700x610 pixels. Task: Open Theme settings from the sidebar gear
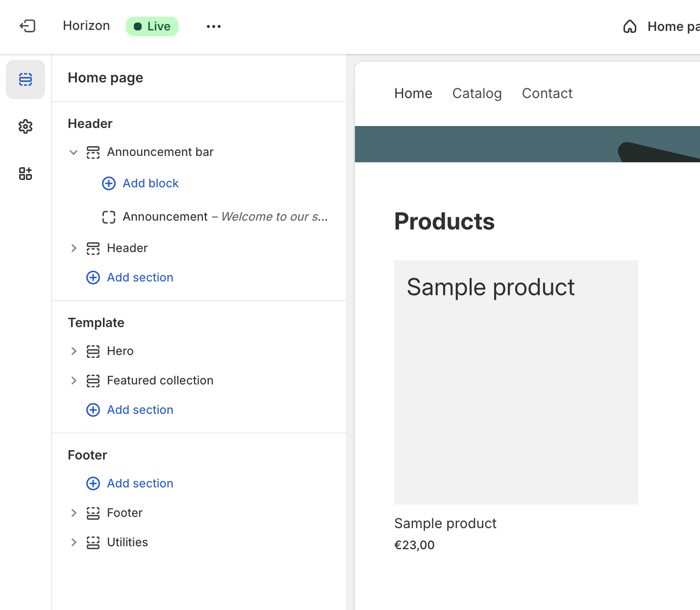tap(25, 127)
